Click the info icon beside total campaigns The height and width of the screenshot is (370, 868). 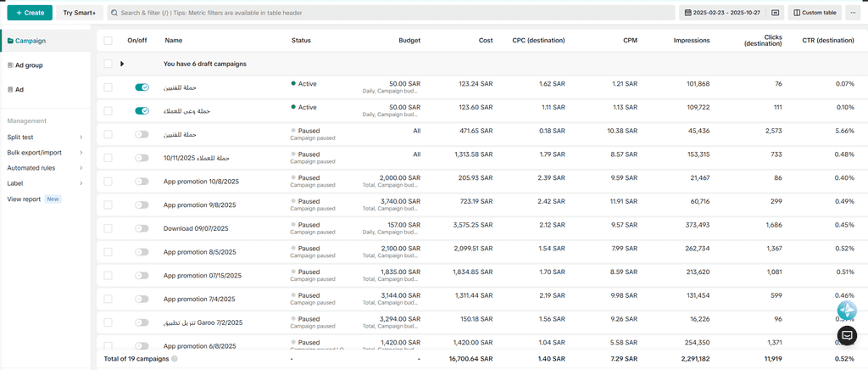tap(175, 359)
